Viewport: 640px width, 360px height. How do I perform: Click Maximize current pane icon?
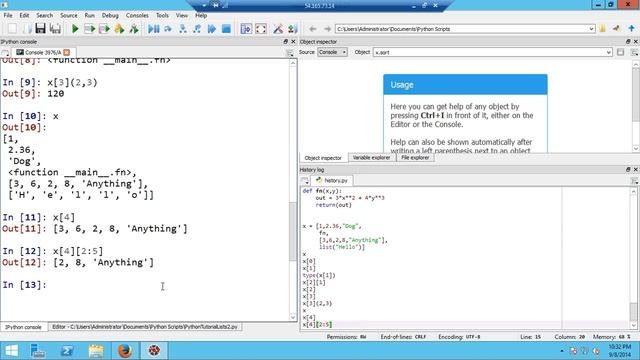246,29
